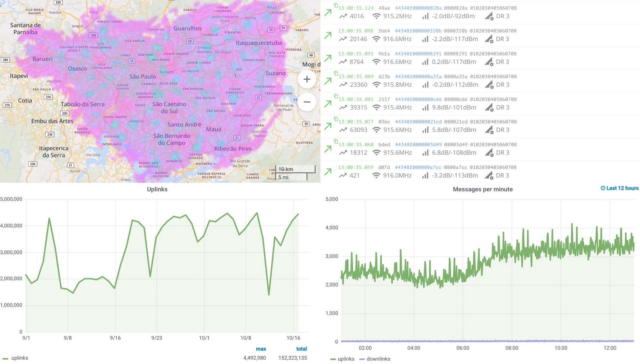
Task: Open device EUI 44348f00000021cd link
Action: click(x=418, y=121)
